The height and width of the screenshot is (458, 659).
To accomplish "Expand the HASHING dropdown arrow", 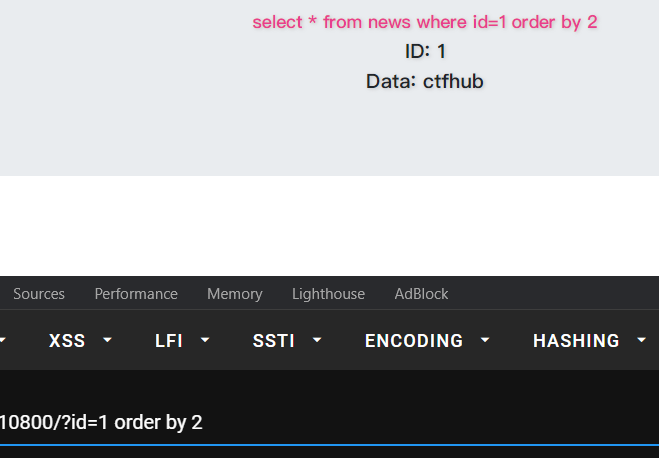I will point(641,340).
